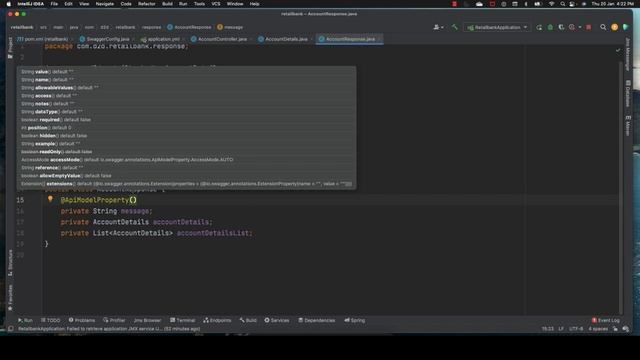Open the Jms Browser tool window

(x=147, y=320)
